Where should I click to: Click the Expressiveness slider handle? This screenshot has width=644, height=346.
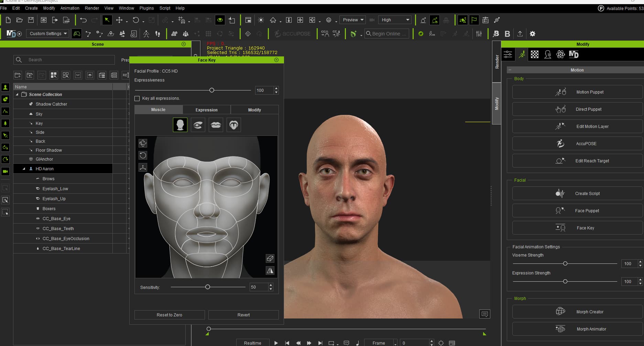coord(212,90)
